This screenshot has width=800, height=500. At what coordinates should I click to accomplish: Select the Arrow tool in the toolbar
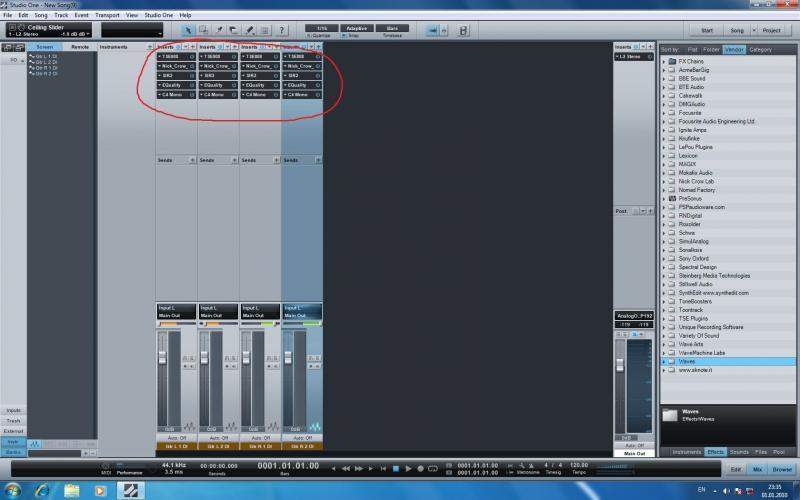188,31
